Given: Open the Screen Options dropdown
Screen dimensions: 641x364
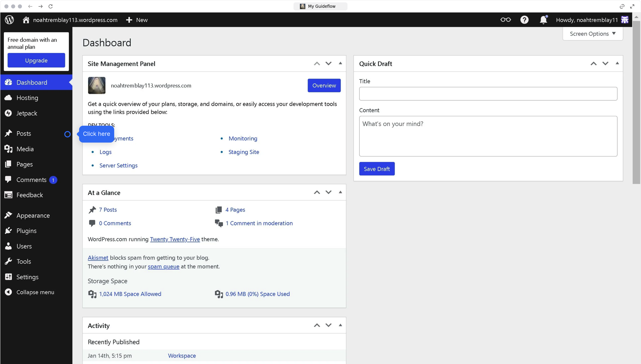Looking at the screenshot, I should [x=592, y=34].
